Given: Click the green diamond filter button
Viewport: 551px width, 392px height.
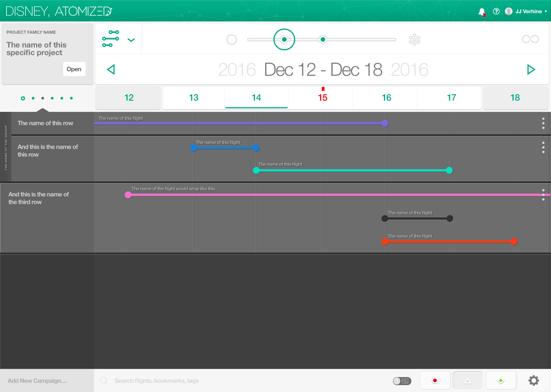Looking at the screenshot, I should (501, 380).
